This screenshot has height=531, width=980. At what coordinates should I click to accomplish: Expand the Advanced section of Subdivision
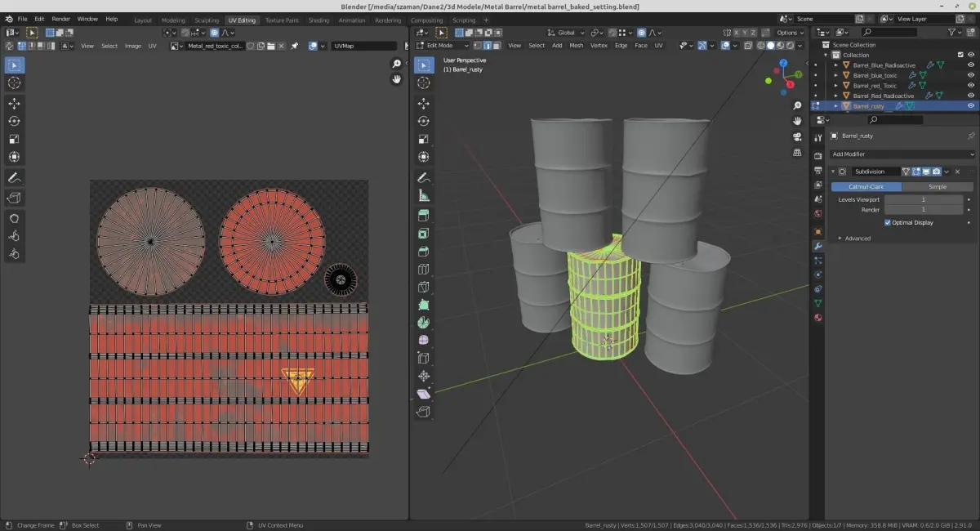[x=857, y=239]
